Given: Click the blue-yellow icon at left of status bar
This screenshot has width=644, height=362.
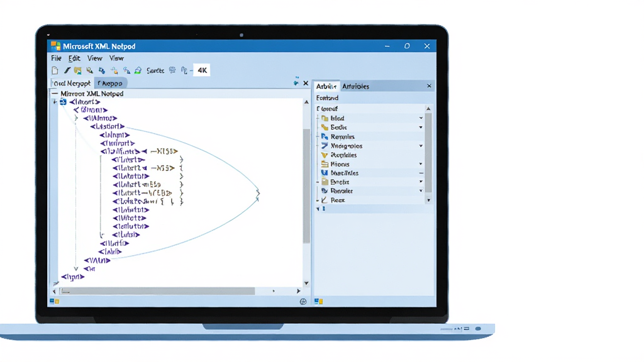Looking at the screenshot, I should pos(54,301).
